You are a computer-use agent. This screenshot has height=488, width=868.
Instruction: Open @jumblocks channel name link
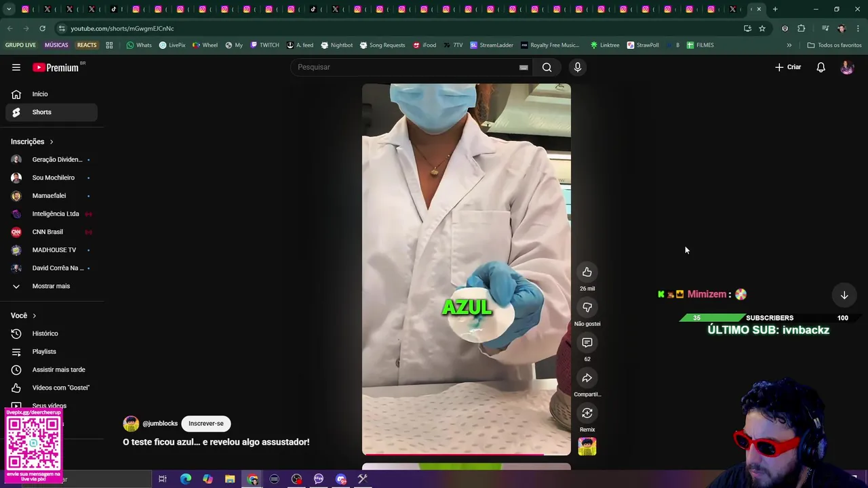point(160,424)
